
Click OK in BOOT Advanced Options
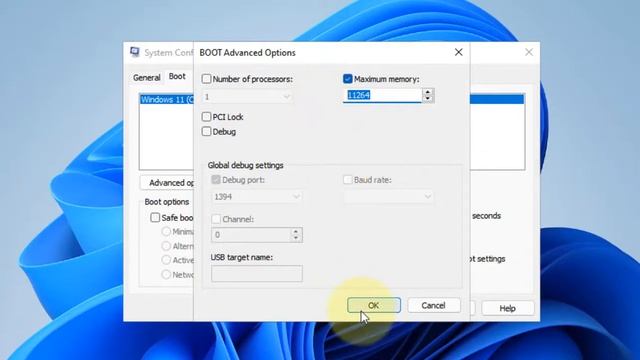click(x=374, y=305)
